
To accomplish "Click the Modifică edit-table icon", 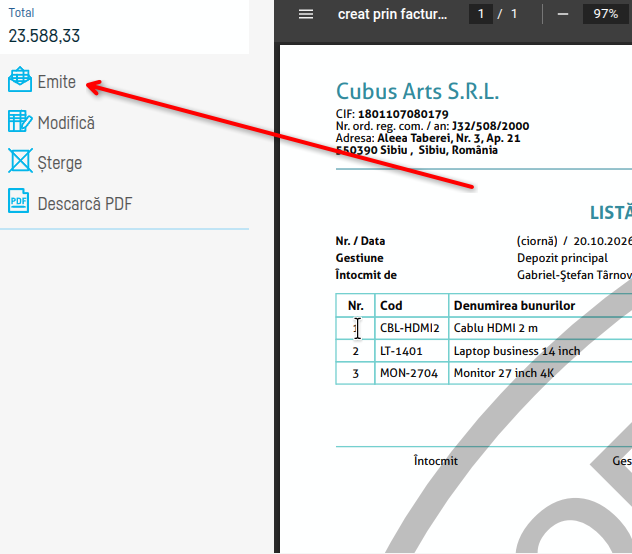I will 20,121.
